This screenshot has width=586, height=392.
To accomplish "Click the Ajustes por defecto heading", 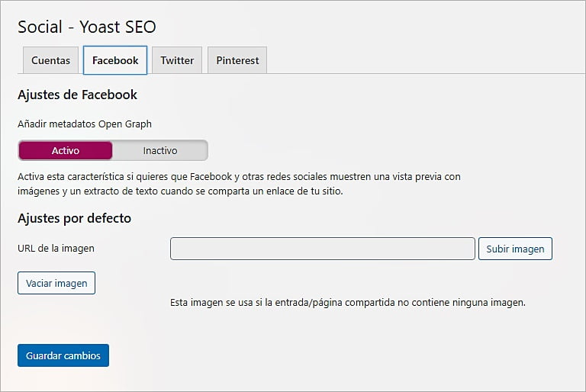I will click(74, 218).
